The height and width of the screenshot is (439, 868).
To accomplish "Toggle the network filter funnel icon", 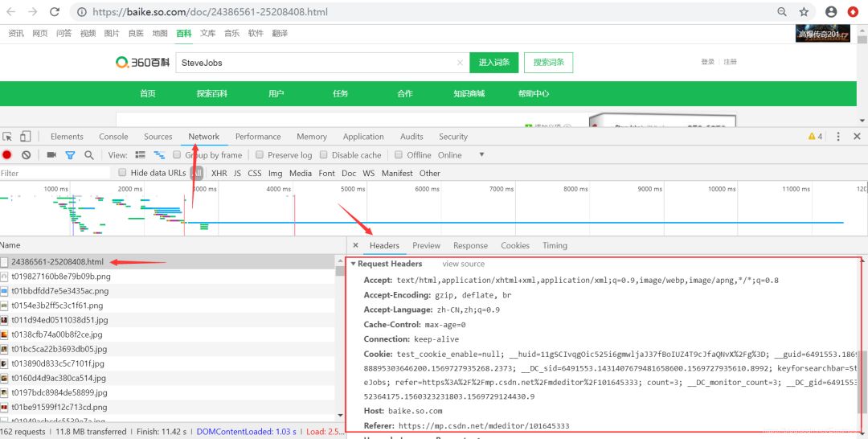I will click(x=70, y=155).
